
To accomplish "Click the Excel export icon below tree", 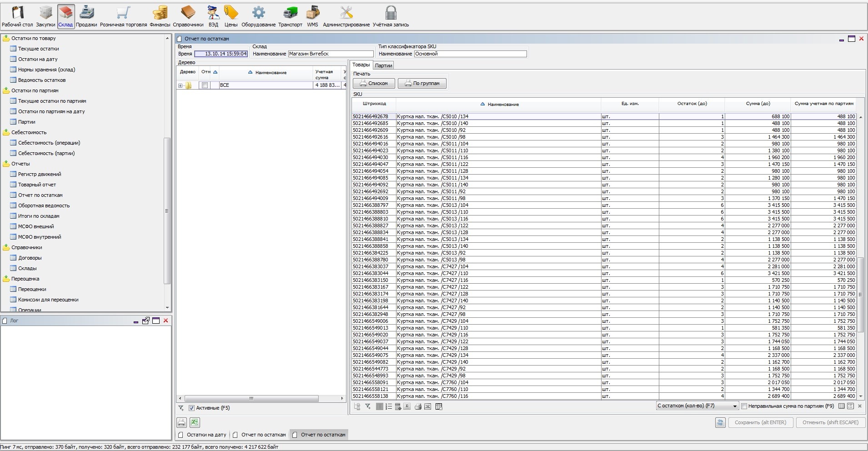I will click(195, 423).
